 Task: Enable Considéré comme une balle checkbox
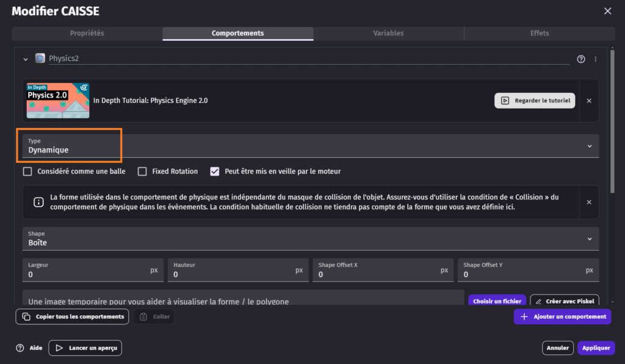tap(27, 171)
